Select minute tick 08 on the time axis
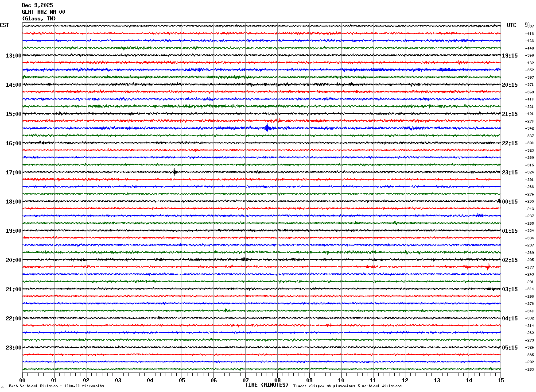536x392 pixels. 277,380
